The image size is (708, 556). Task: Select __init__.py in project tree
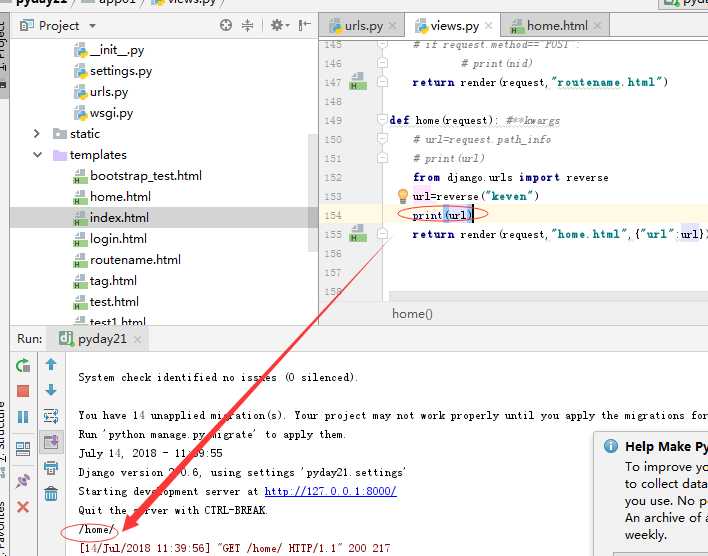coord(109,50)
